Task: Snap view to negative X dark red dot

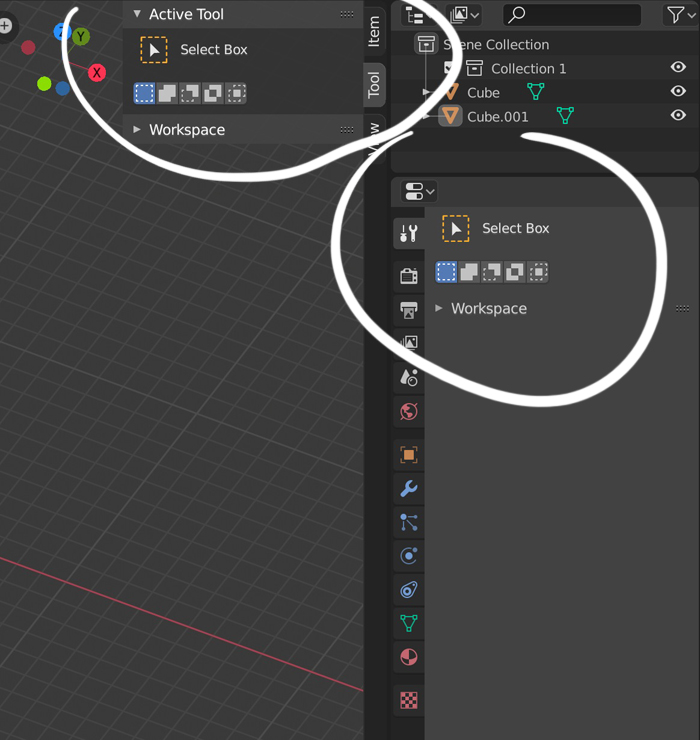Action: [28, 47]
